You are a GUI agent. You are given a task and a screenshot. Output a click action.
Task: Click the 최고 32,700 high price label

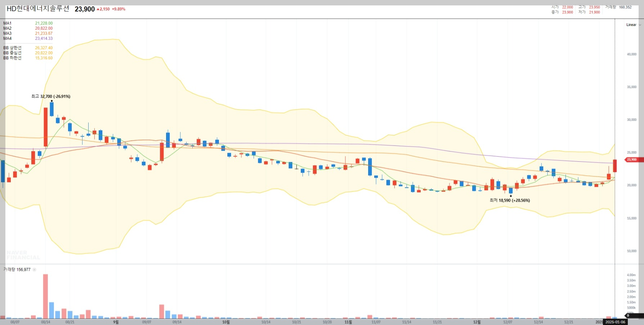click(x=51, y=97)
